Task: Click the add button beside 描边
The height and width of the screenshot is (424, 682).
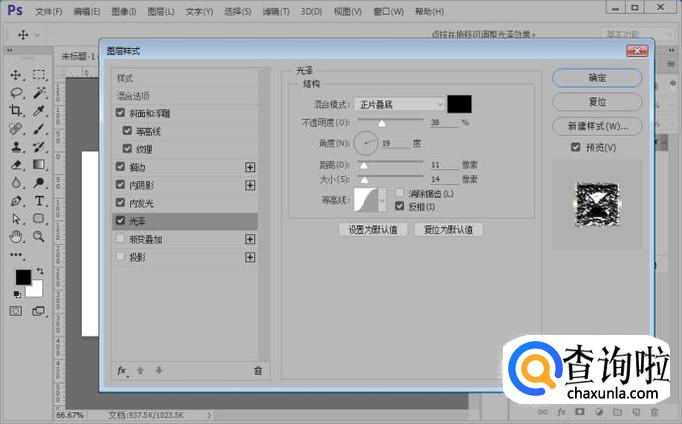Action: (x=250, y=167)
